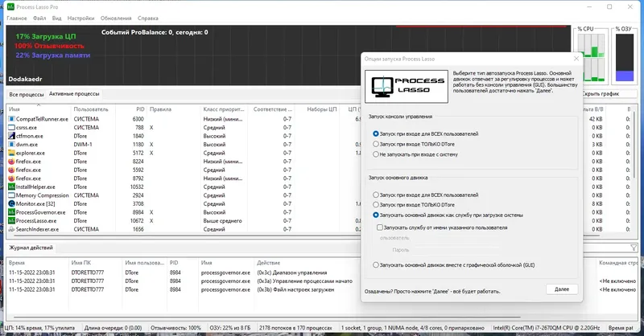Image resolution: width=644 pixels, height=336 pixels.
Task: Click the dwm.exe process icon
Action: coord(11,145)
